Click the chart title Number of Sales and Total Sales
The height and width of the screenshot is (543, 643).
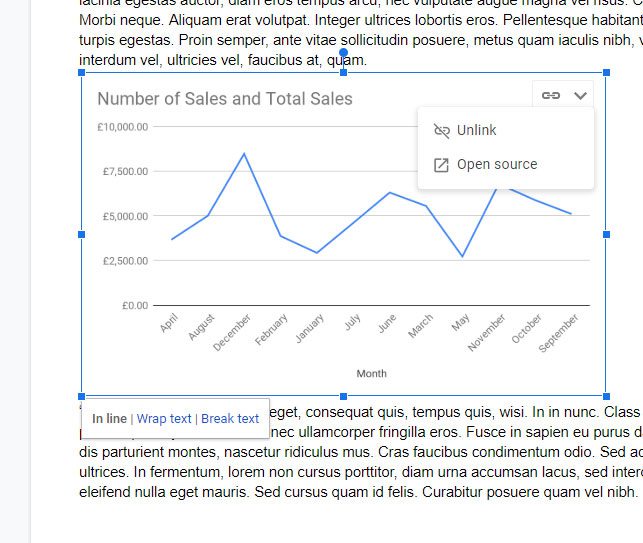click(225, 99)
